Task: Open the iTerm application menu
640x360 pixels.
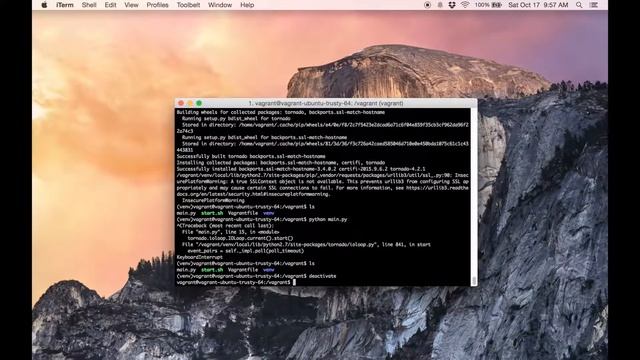Action: (65, 5)
